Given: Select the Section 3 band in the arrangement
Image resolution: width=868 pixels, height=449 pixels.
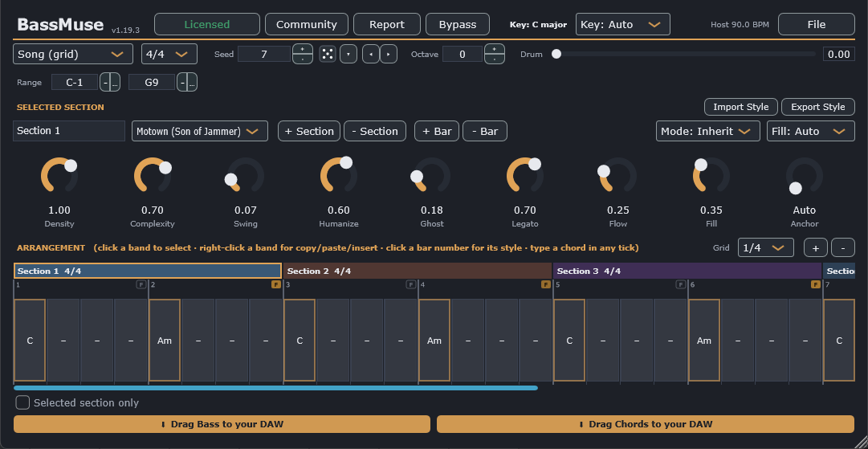Looking at the screenshot, I should click(x=687, y=271).
